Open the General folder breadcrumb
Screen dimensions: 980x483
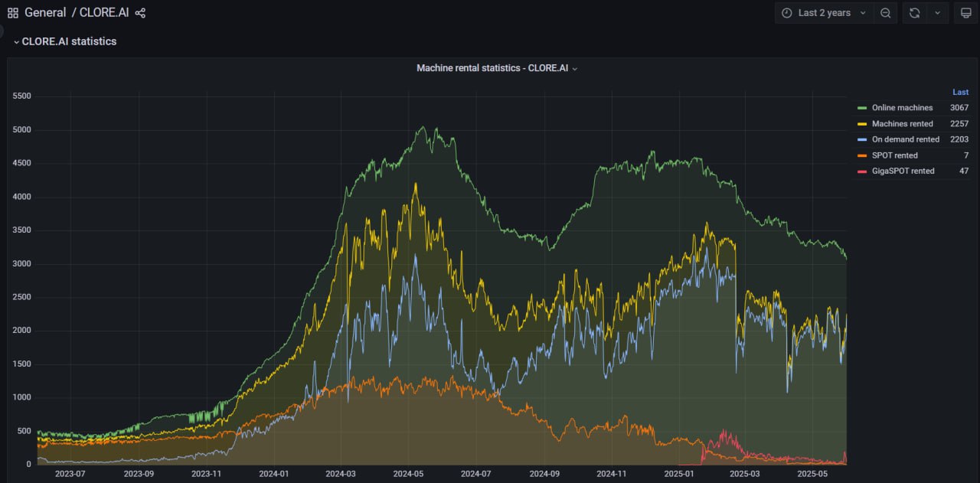45,13
